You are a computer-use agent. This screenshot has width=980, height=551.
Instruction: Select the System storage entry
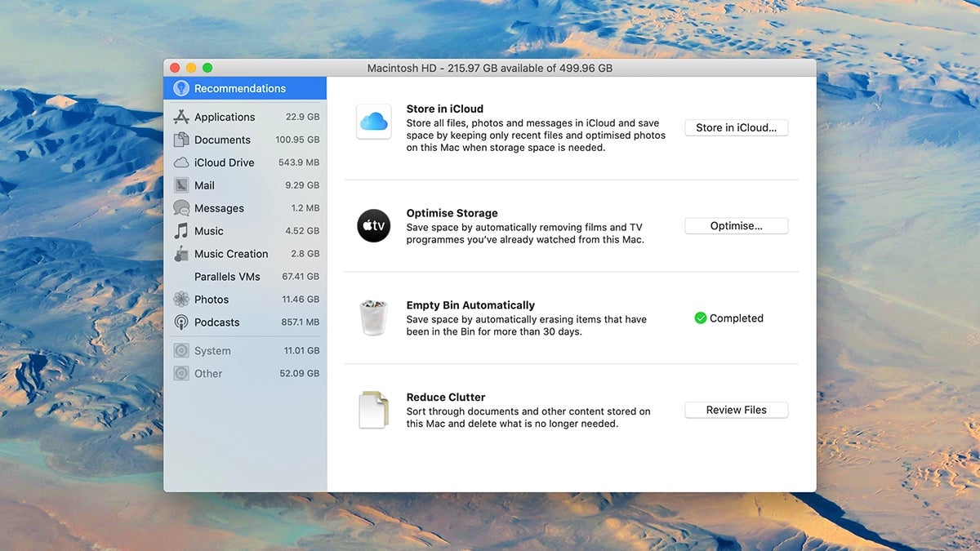pyautogui.click(x=212, y=349)
